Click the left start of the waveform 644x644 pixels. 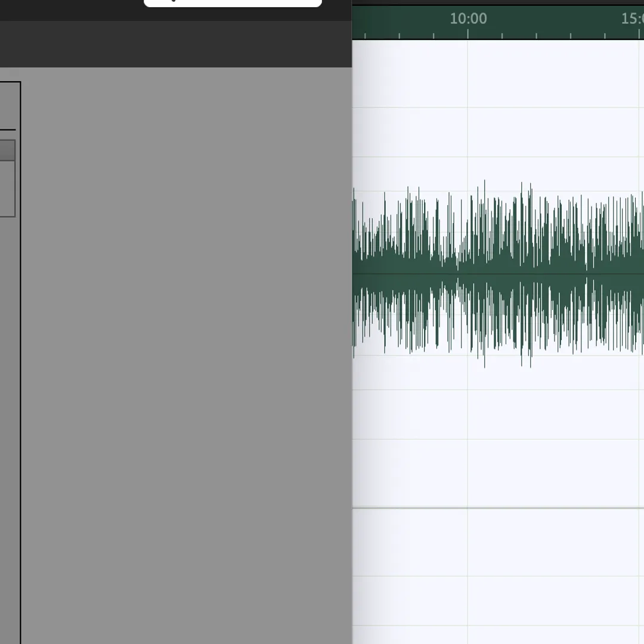(354, 273)
